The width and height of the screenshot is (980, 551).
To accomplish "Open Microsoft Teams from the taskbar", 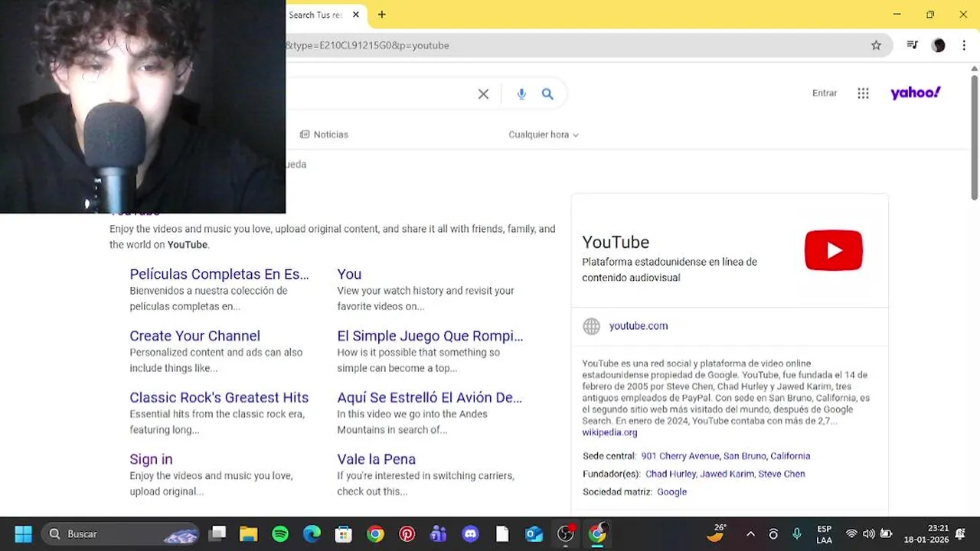I will pos(439,533).
